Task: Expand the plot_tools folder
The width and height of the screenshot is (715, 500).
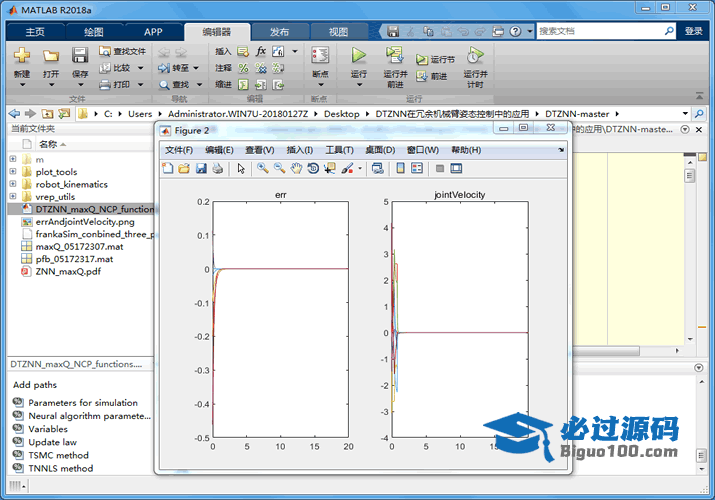Action: click(x=13, y=171)
